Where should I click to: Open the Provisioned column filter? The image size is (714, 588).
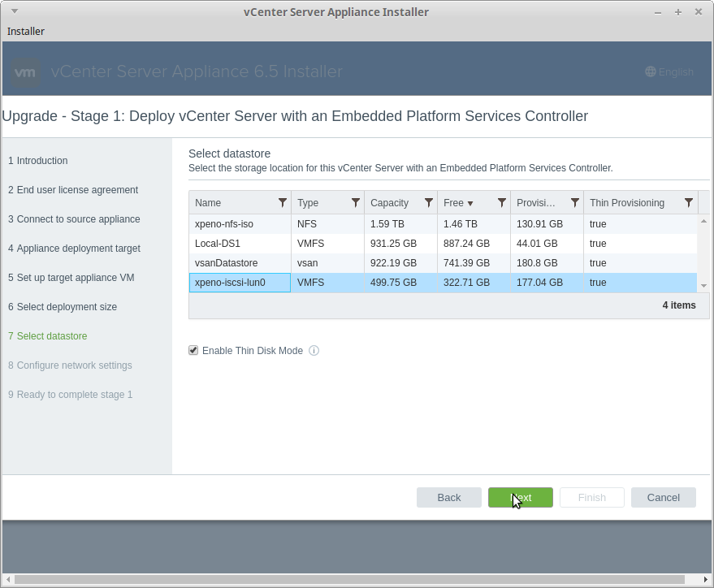coord(574,203)
